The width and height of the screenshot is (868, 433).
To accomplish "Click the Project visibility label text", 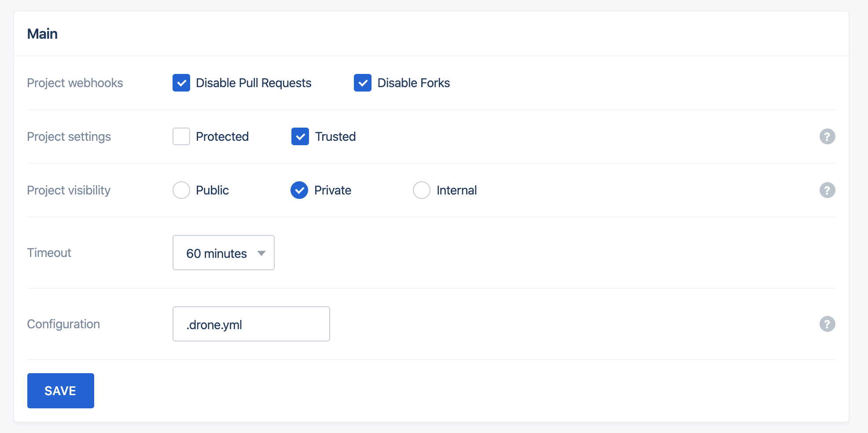I will (69, 190).
